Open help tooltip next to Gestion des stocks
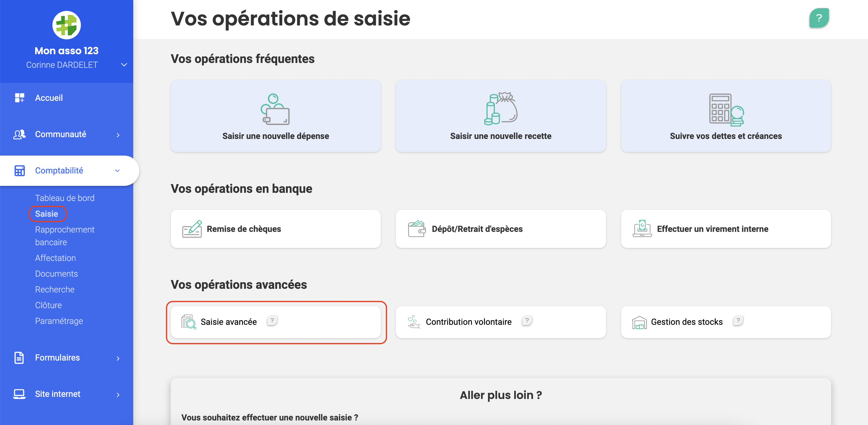This screenshot has height=425, width=868. (x=738, y=321)
